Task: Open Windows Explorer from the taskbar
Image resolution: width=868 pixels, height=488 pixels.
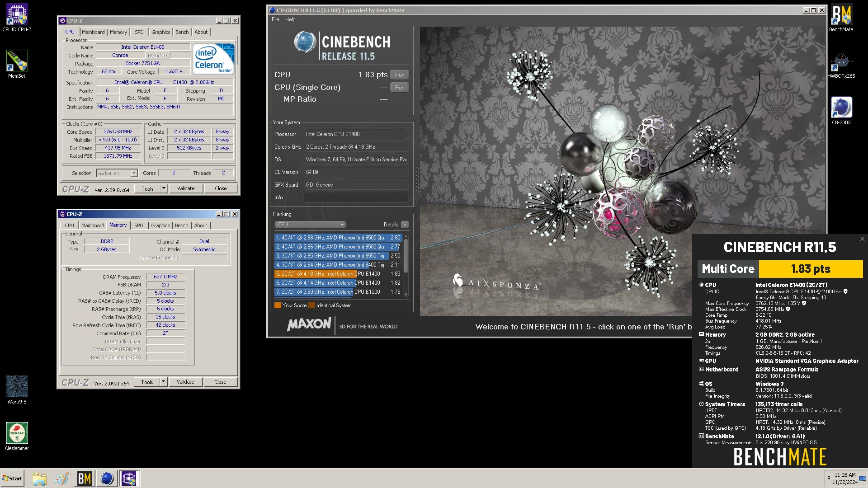Action: [39, 479]
